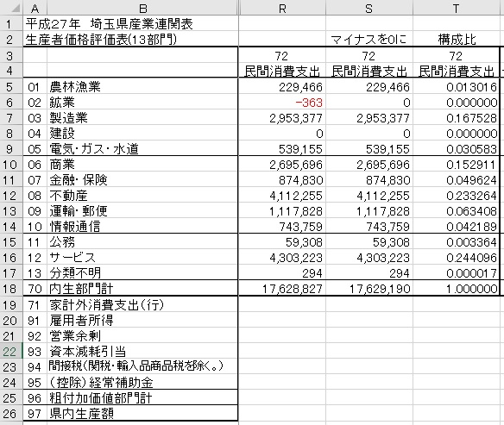The height and width of the screenshot is (425, 504).
Task: Select cell 0.244096 in column T
Action: (457, 258)
